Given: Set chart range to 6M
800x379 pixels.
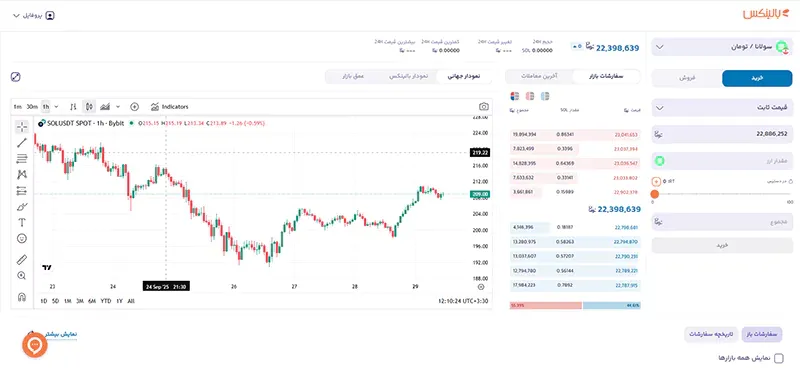Looking at the screenshot, I should click(92, 301).
